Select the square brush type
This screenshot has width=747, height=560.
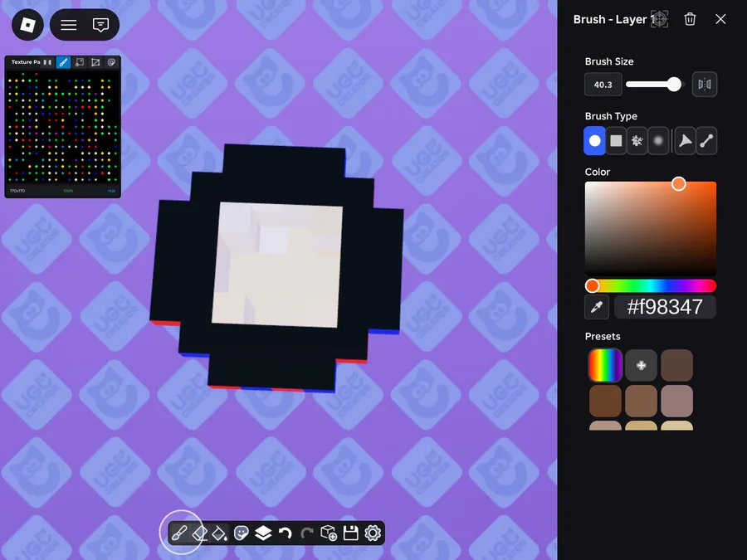coord(616,141)
